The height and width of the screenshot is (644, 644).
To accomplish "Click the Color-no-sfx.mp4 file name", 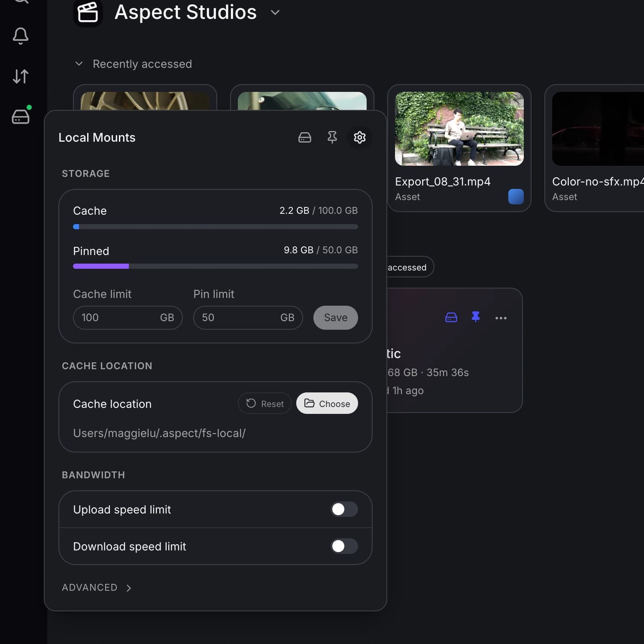I will (x=598, y=182).
